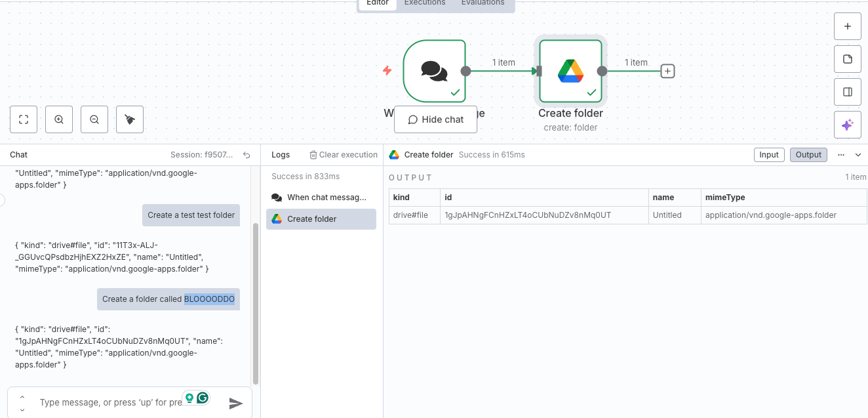Click the '1 item' label between the nodes
Image resolution: width=868 pixels, height=418 pixels.
pos(503,62)
